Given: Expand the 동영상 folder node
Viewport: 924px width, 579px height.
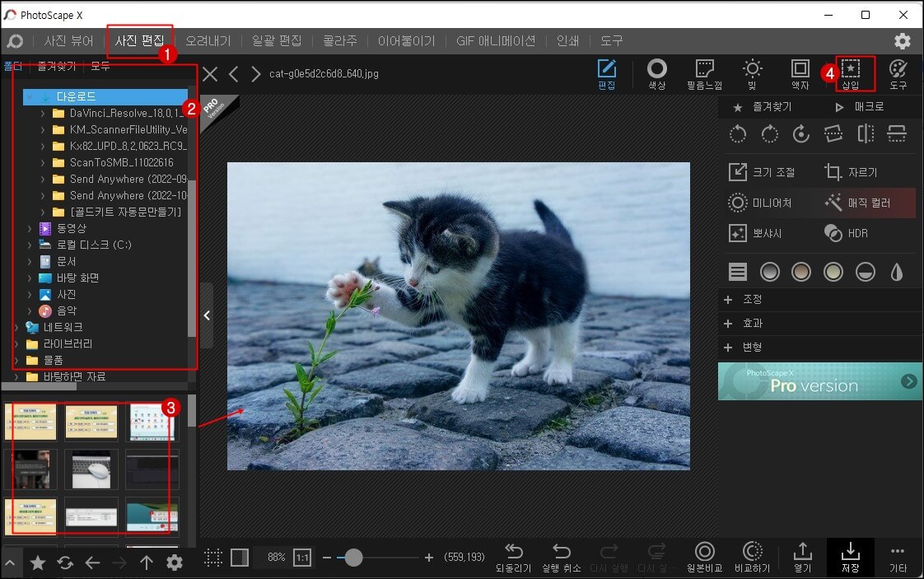Looking at the screenshot, I should [30, 228].
